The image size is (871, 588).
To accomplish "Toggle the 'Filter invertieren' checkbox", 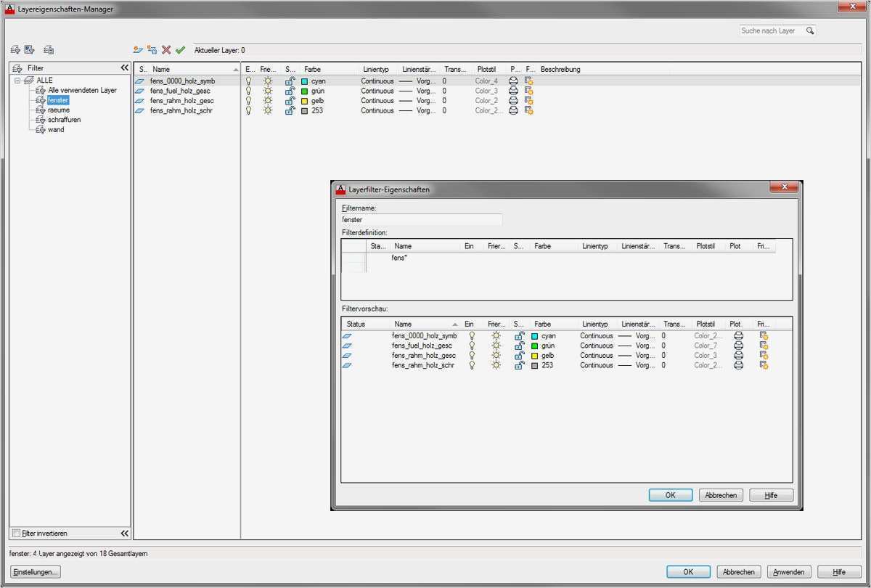I will click(x=17, y=534).
